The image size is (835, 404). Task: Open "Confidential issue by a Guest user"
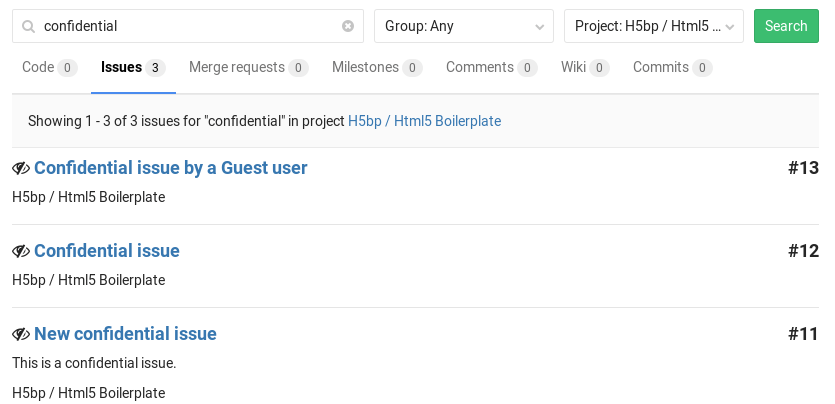coord(170,168)
